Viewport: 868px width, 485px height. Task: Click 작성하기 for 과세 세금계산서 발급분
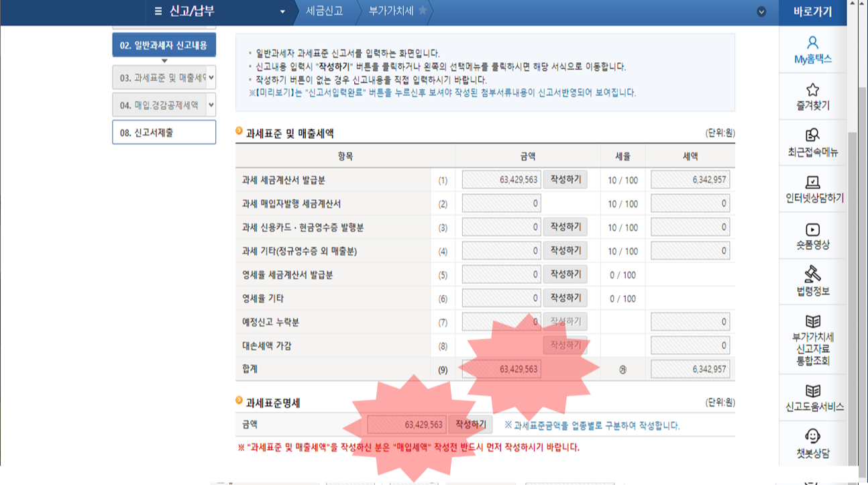click(x=565, y=179)
